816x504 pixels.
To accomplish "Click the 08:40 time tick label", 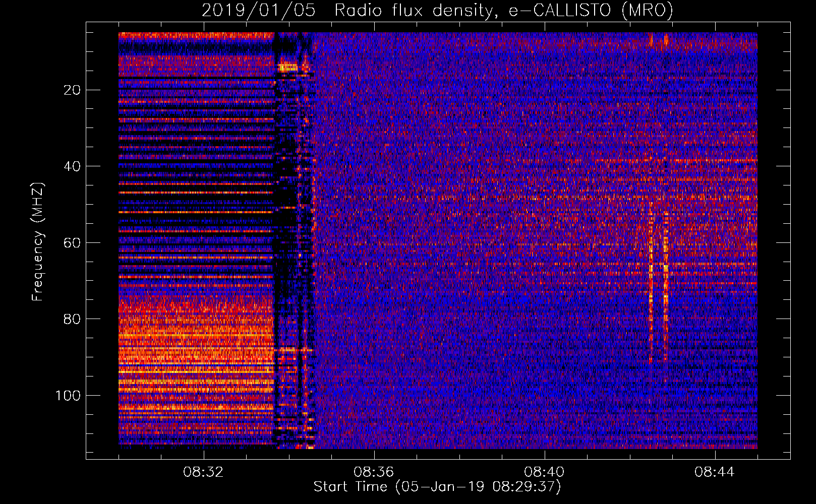I will pyautogui.click(x=544, y=472).
